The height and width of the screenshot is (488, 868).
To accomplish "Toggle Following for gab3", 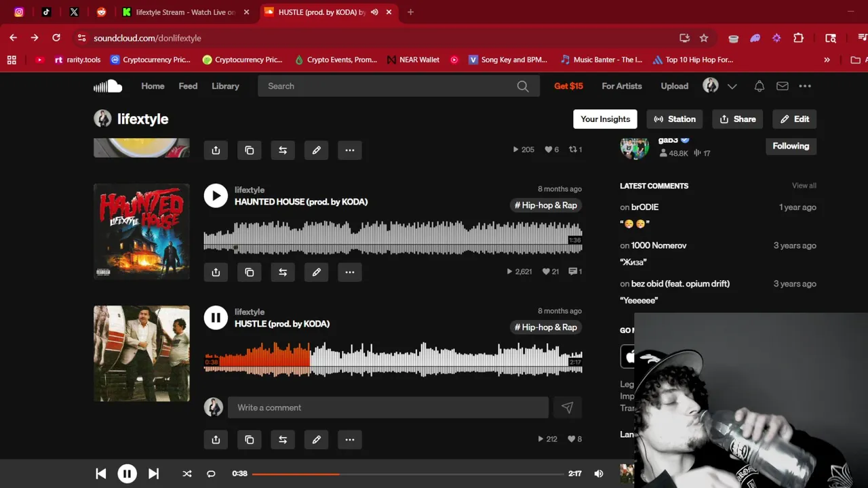I will 791,146.
